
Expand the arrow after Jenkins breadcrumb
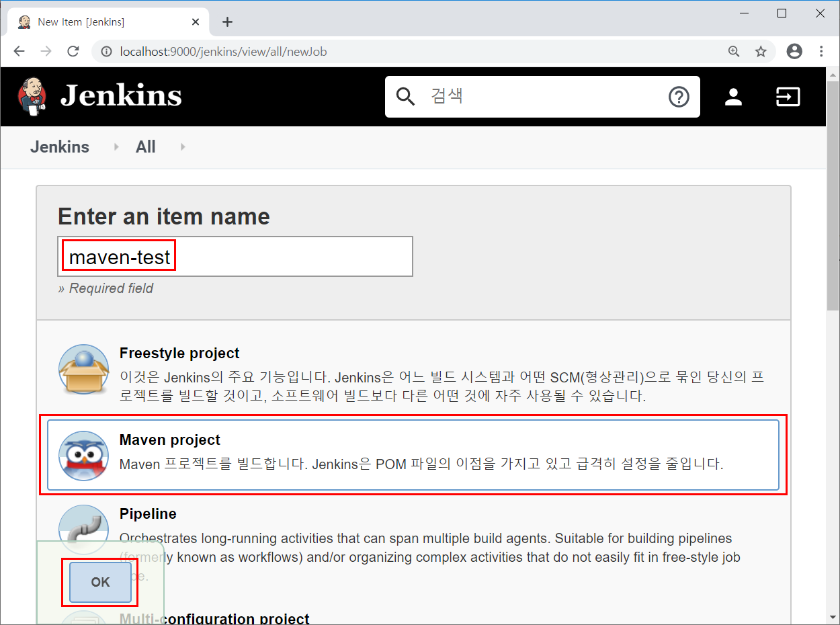[116, 147]
